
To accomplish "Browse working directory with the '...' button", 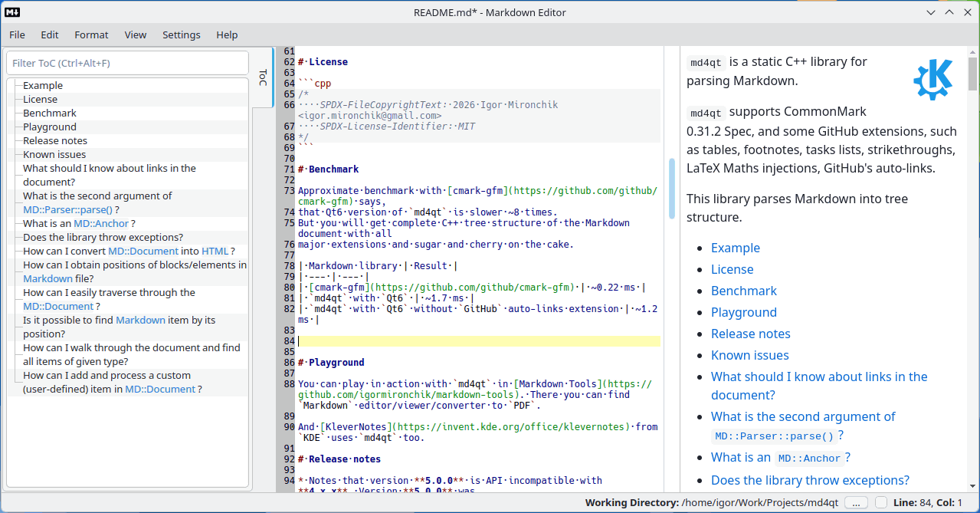I will tap(857, 503).
